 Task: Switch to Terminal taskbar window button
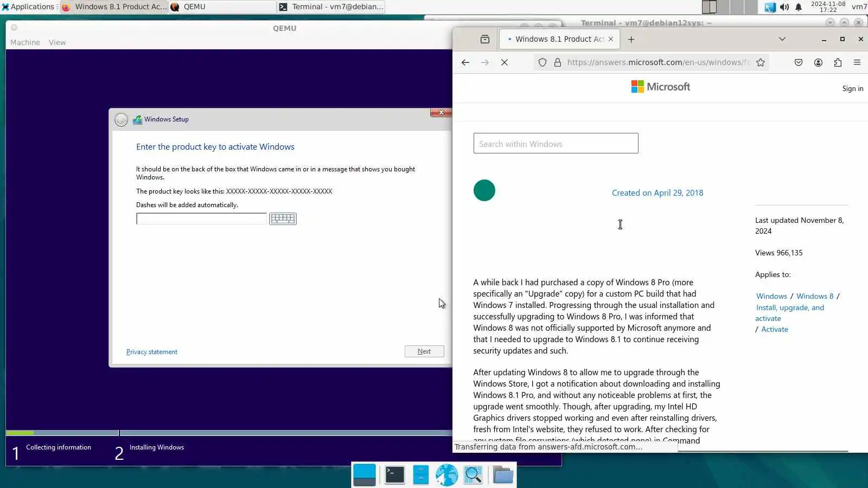point(331,7)
